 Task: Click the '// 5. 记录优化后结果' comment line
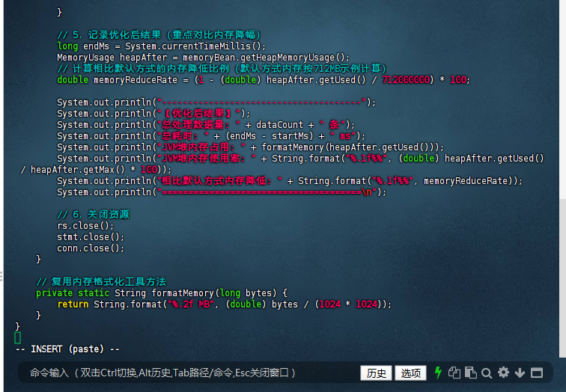click(x=159, y=35)
